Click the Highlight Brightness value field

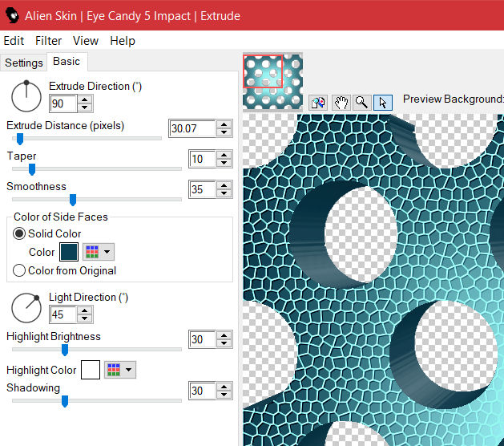(x=202, y=339)
